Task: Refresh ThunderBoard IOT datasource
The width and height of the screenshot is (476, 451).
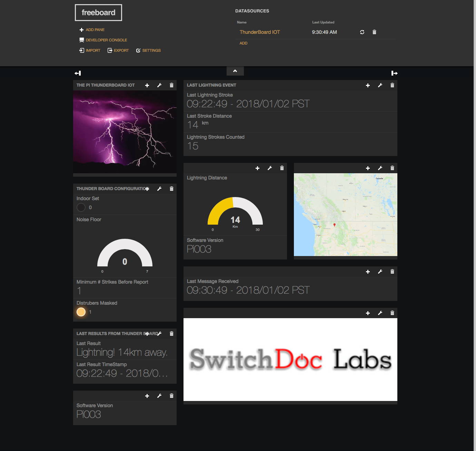Action: [362, 32]
